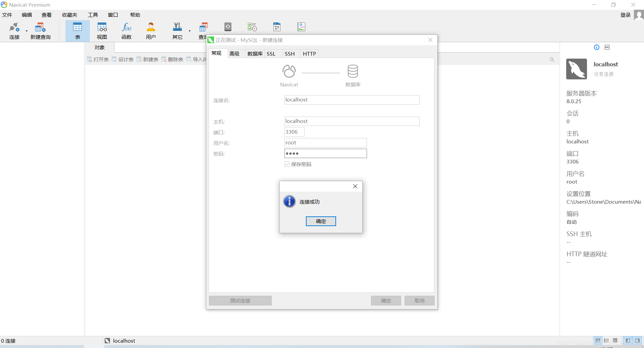
Task: Click the charts report toolbar icon
Action: pos(302,27)
